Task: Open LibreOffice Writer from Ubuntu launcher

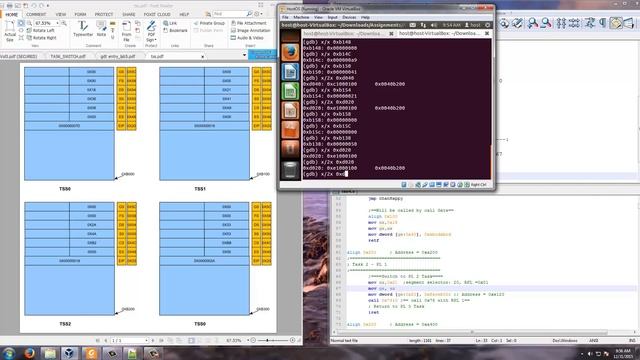Action: 290,72
